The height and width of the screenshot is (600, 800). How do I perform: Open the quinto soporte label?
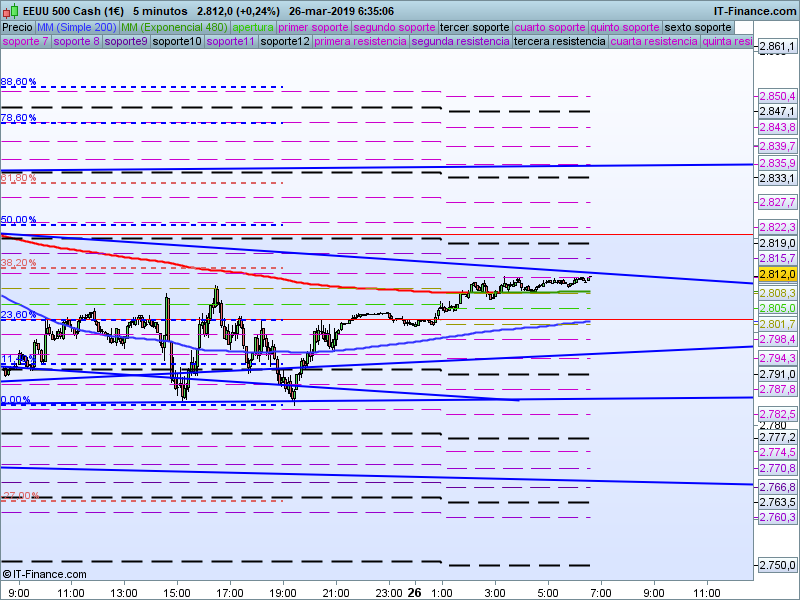pyautogui.click(x=625, y=28)
